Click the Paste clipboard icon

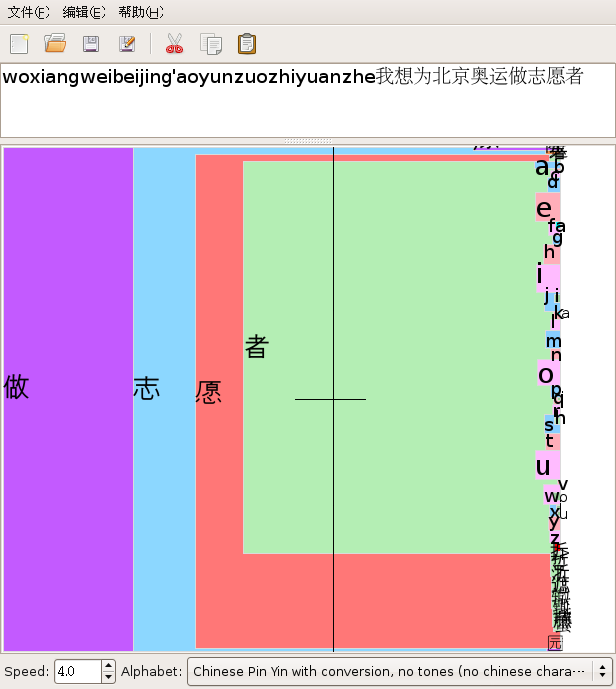point(246,43)
